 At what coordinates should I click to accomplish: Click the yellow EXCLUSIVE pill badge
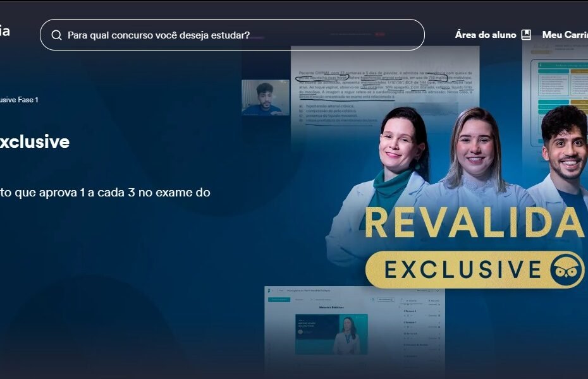(475, 270)
